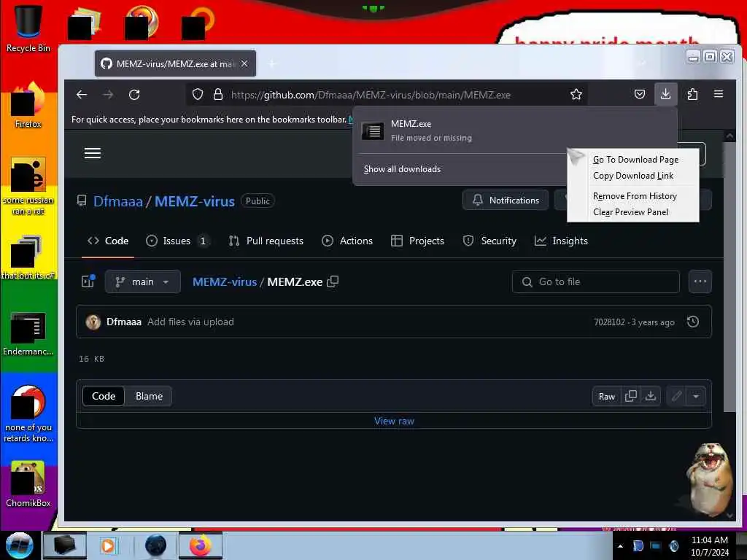Copy raw file contents icon
This screenshot has width=747, height=560.
coord(631,396)
